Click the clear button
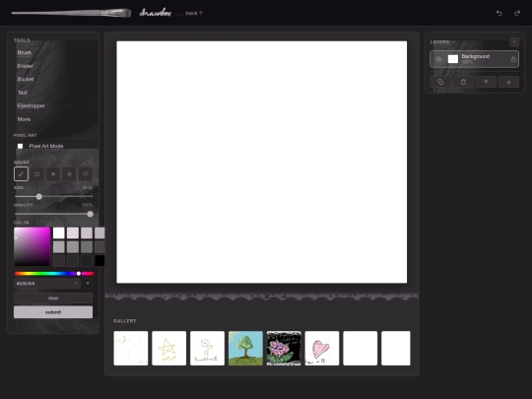Screen dimensions: 532x399 (53, 298)
